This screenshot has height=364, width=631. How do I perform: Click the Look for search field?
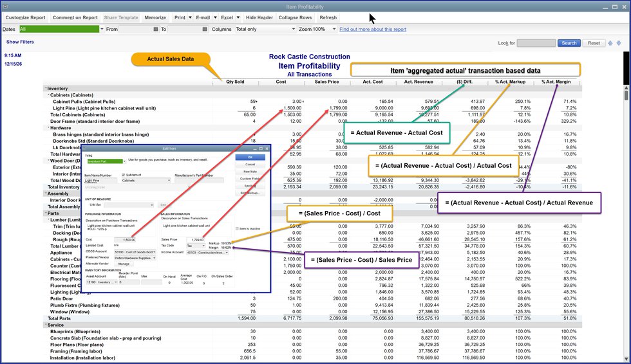point(536,43)
